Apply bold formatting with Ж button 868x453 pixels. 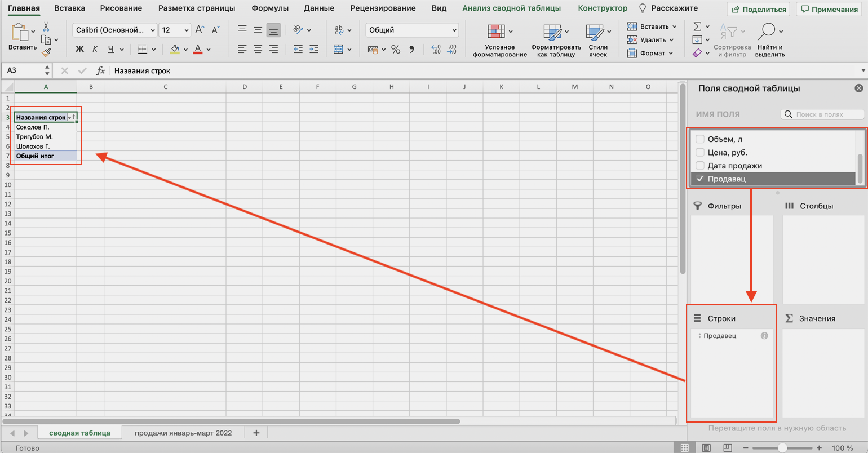click(79, 50)
